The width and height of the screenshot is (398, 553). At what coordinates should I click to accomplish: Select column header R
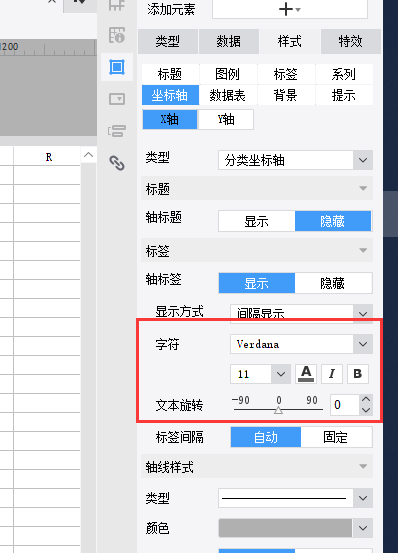pos(49,157)
